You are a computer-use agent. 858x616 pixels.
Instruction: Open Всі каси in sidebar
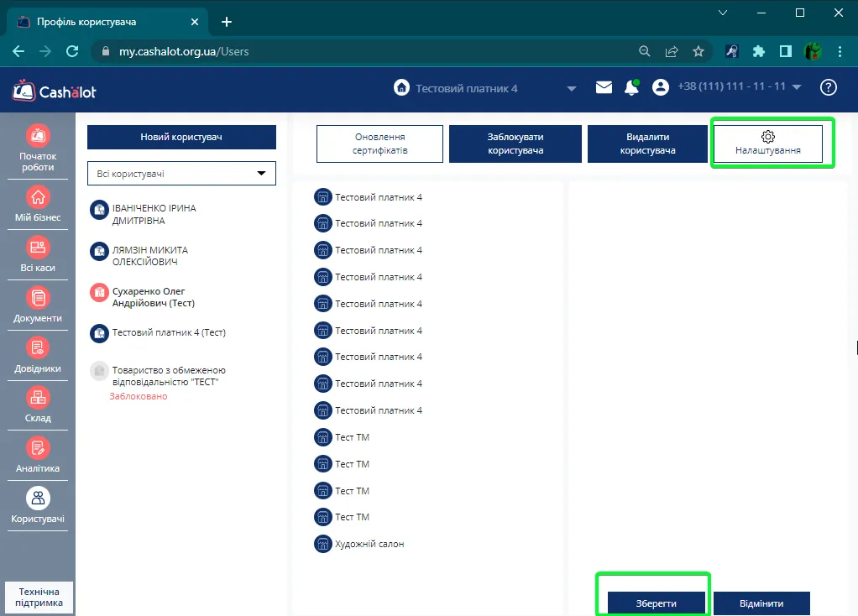click(38, 248)
